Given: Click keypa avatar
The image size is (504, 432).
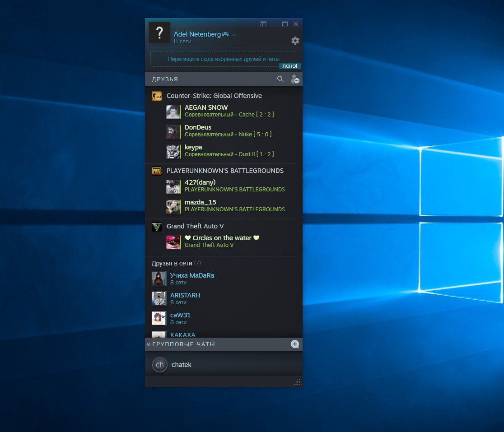Looking at the screenshot, I should point(173,151).
